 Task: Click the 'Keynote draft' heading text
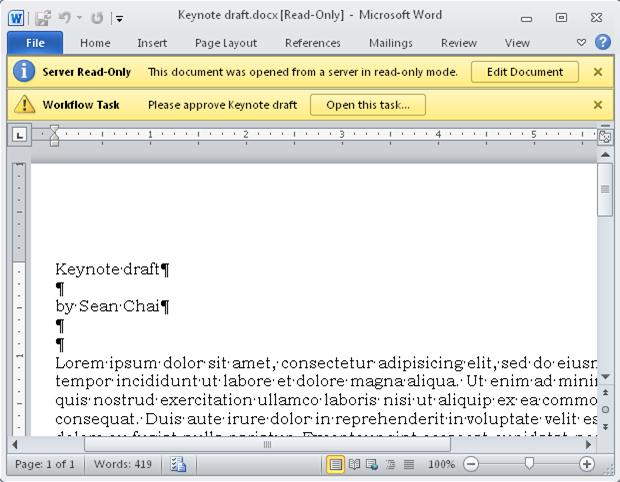[107, 269]
